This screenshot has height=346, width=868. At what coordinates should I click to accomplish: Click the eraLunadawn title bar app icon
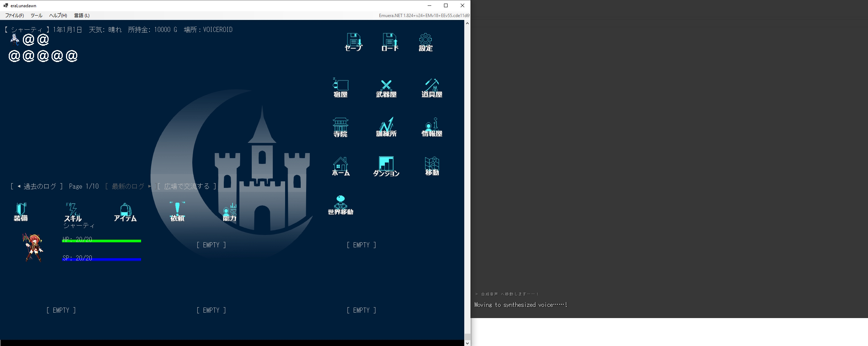coord(6,5)
